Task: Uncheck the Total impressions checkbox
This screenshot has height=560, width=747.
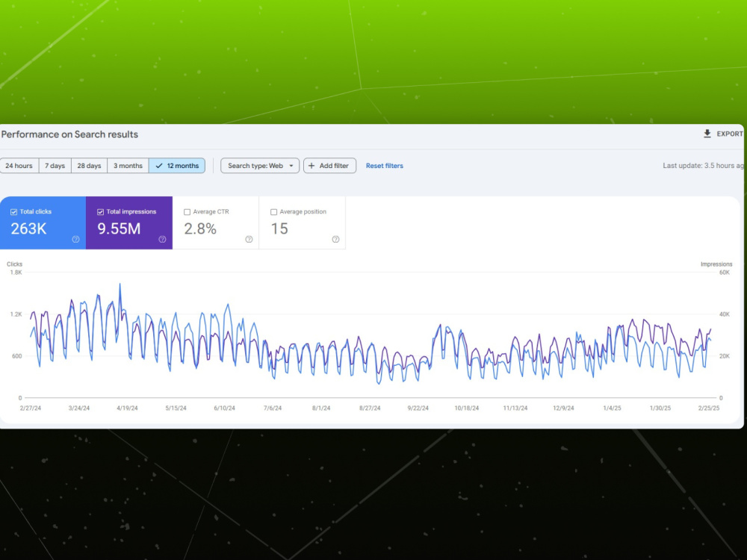Action: click(x=101, y=212)
